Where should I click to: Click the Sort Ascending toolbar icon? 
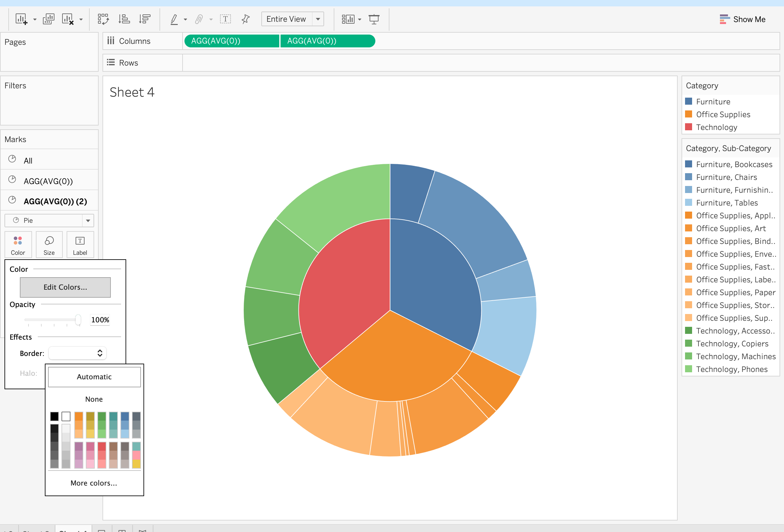click(x=124, y=19)
